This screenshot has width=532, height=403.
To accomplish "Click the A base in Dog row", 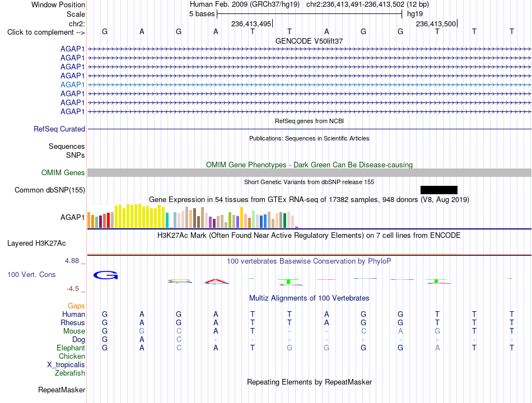I will click(x=142, y=340).
